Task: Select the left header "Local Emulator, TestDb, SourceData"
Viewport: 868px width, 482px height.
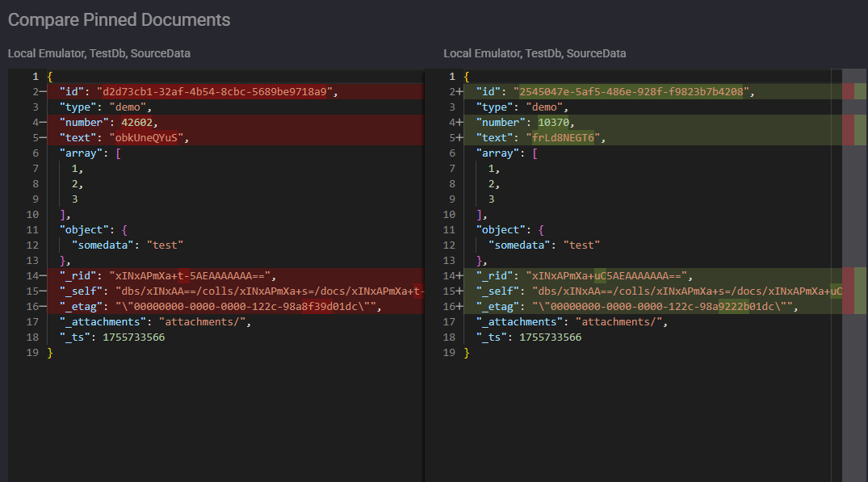Action: [x=99, y=53]
